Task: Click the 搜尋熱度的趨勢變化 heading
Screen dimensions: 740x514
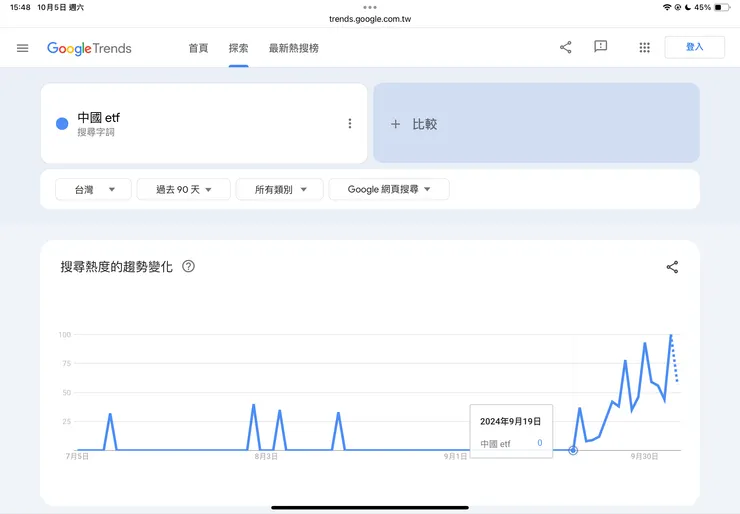Action: [x=117, y=267]
